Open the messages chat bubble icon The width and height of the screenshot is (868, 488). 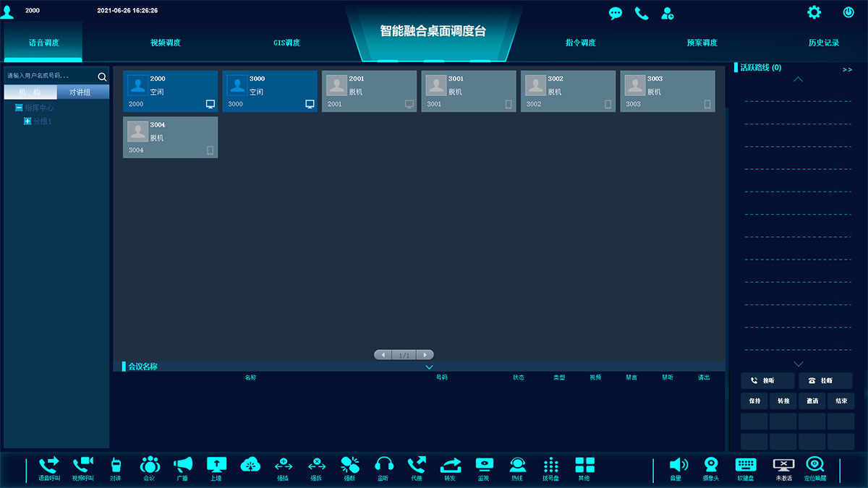616,13
